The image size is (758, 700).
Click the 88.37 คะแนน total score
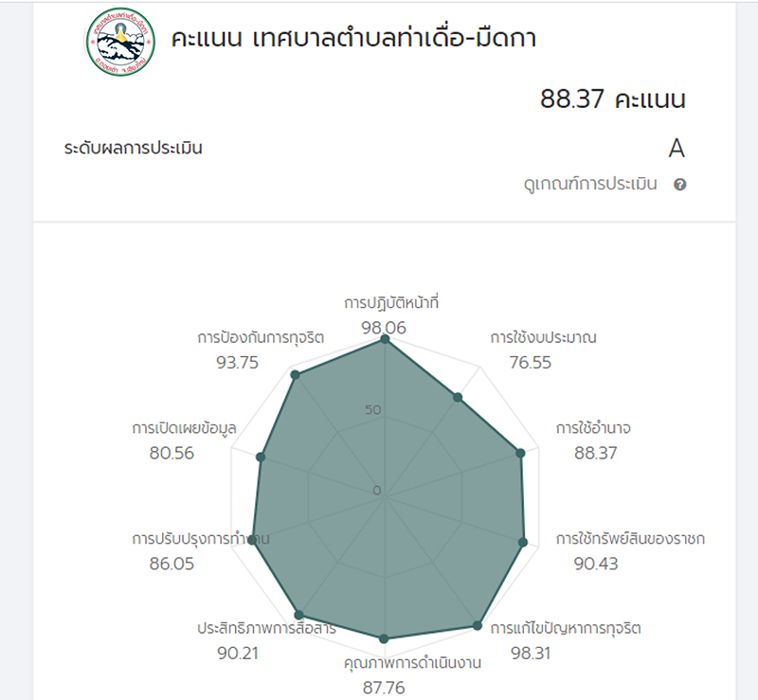point(612,99)
